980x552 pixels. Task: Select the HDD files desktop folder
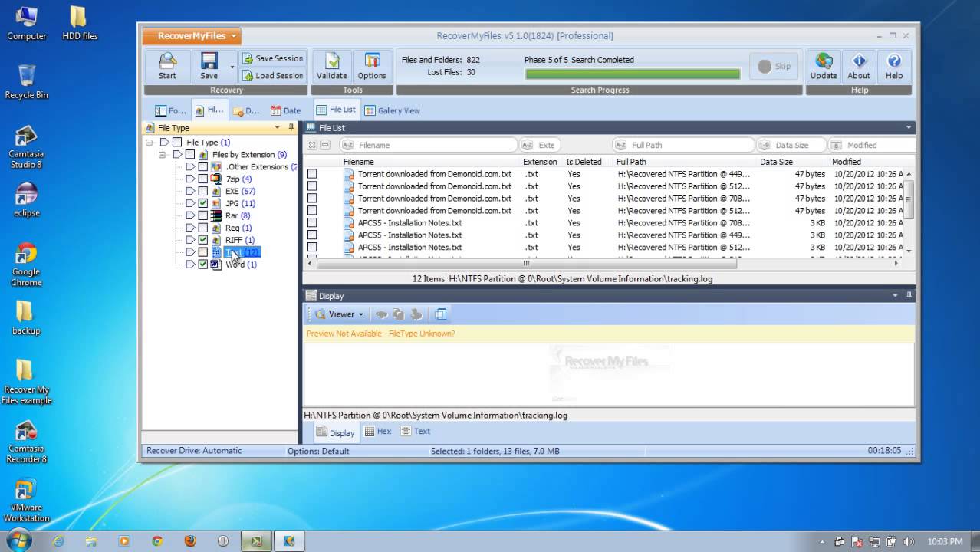coord(80,22)
